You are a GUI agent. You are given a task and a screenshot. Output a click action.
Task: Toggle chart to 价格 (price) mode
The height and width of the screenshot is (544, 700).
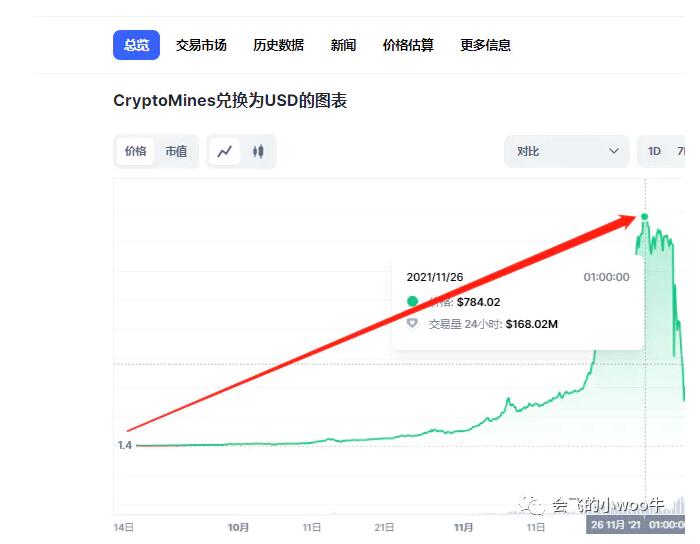pos(136,151)
